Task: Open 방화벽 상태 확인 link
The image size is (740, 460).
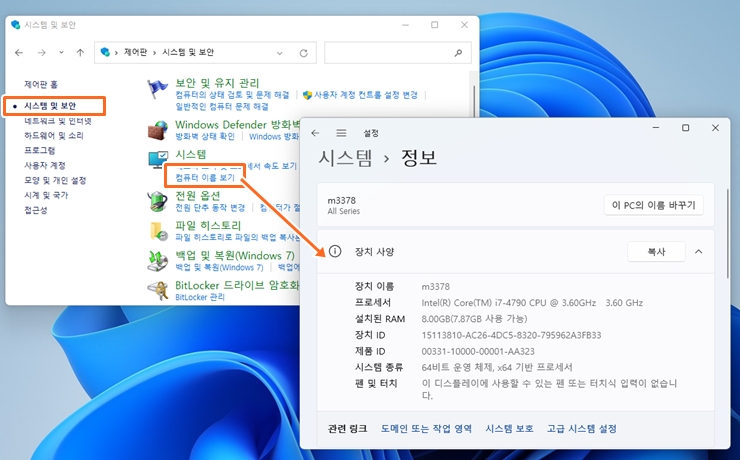Action: tap(205, 136)
